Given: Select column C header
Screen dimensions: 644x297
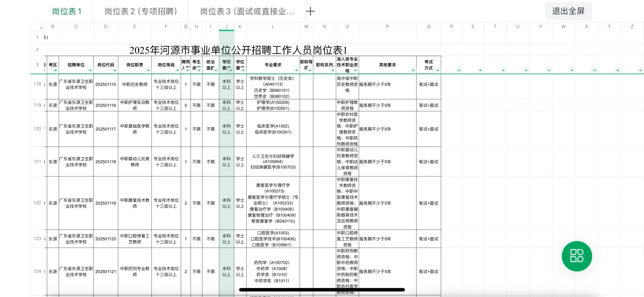Looking at the screenshot, I should coord(76,27).
